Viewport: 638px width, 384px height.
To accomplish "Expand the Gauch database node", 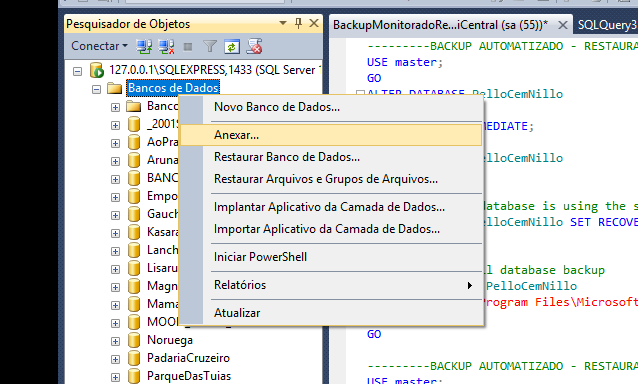I will [x=116, y=215].
